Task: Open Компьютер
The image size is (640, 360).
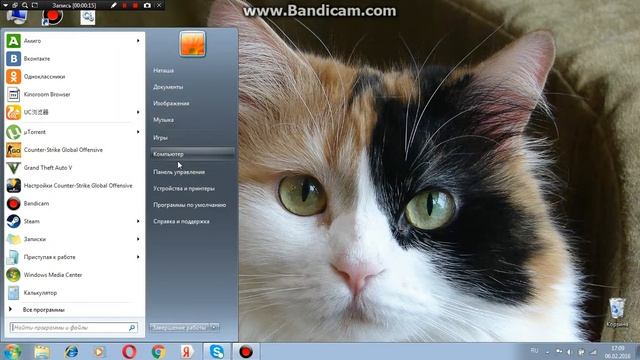Action: click(192, 154)
